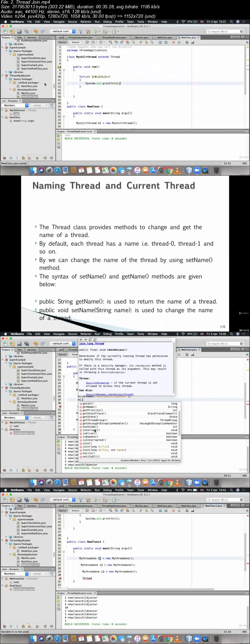Toggle Sort by Name in 13:35 Navigator

45,470
